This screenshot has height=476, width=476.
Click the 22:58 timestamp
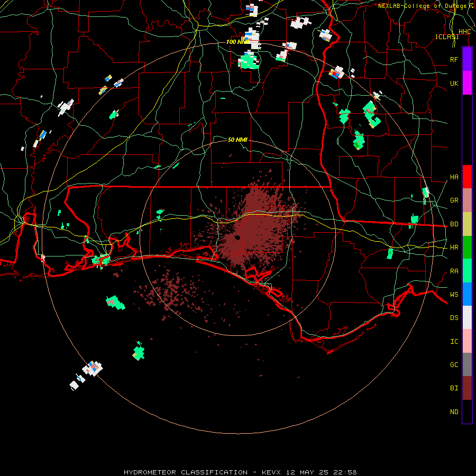coord(344,472)
